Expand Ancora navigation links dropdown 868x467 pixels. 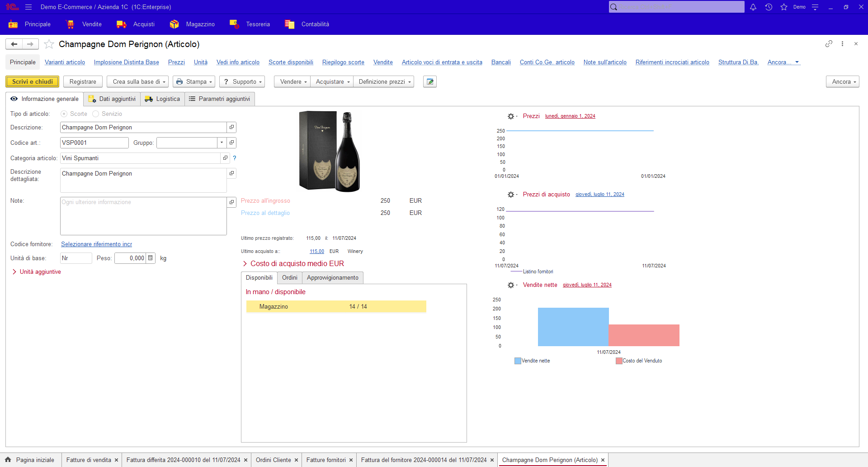point(783,62)
